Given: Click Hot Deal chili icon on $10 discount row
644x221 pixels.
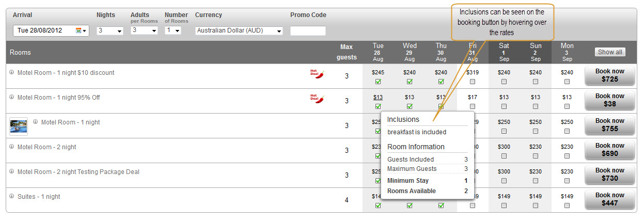Looking at the screenshot, I should 317,73.
